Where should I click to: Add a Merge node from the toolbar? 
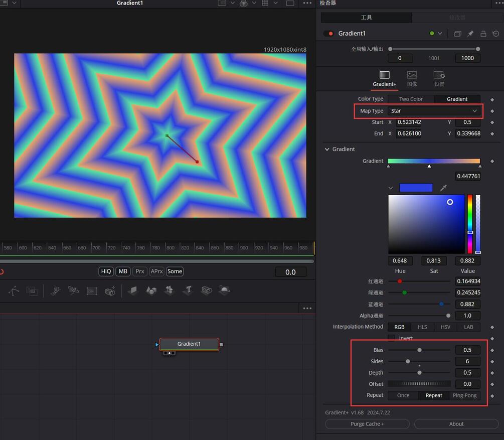32,291
